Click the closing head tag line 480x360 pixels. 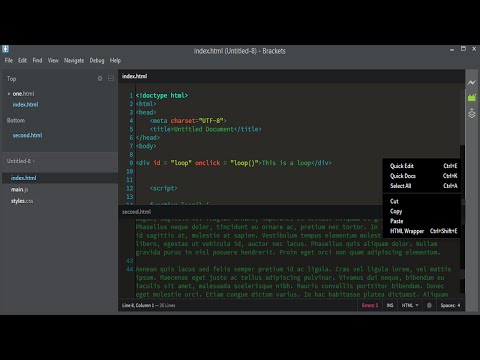point(148,138)
